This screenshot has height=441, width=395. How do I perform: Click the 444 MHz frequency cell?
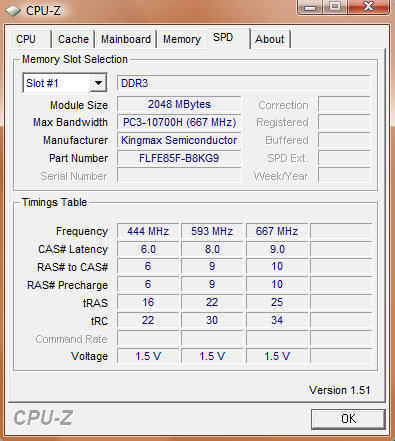click(148, 231)
